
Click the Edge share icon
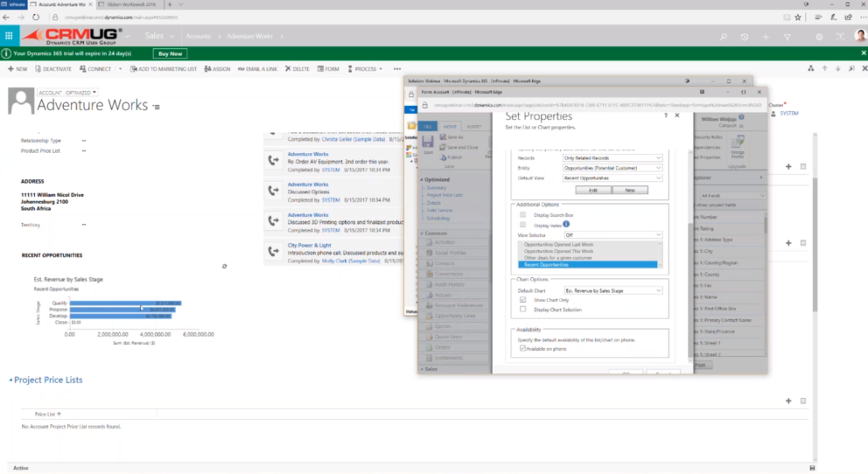pos(848,17)
